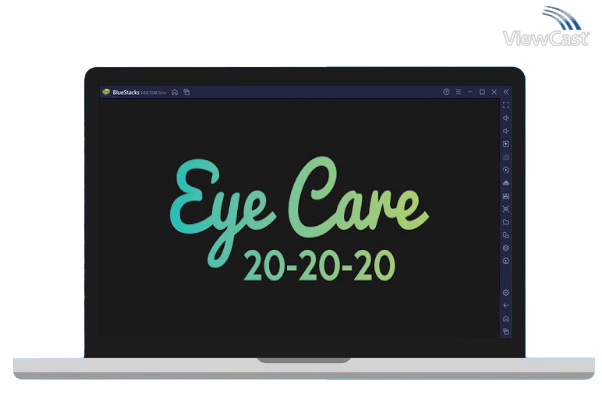Screen dimensions: 602x414
Task: Decrease volume in sidebar
Action: (x=506, y=131)
